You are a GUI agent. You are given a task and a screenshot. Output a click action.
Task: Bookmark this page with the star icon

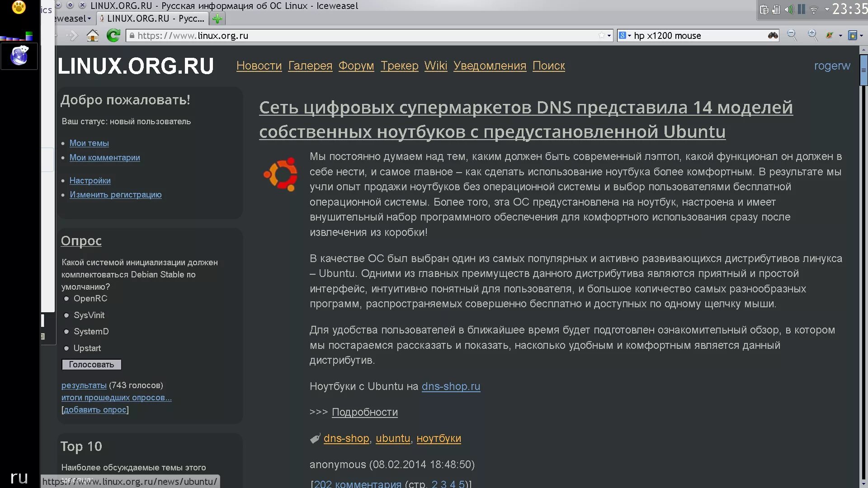601,35
